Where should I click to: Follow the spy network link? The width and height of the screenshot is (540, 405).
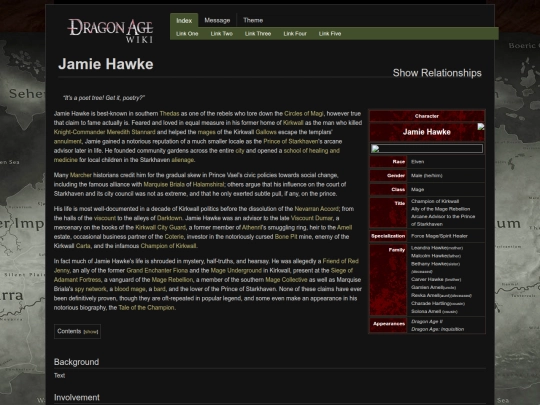click(x=91, y=289)
